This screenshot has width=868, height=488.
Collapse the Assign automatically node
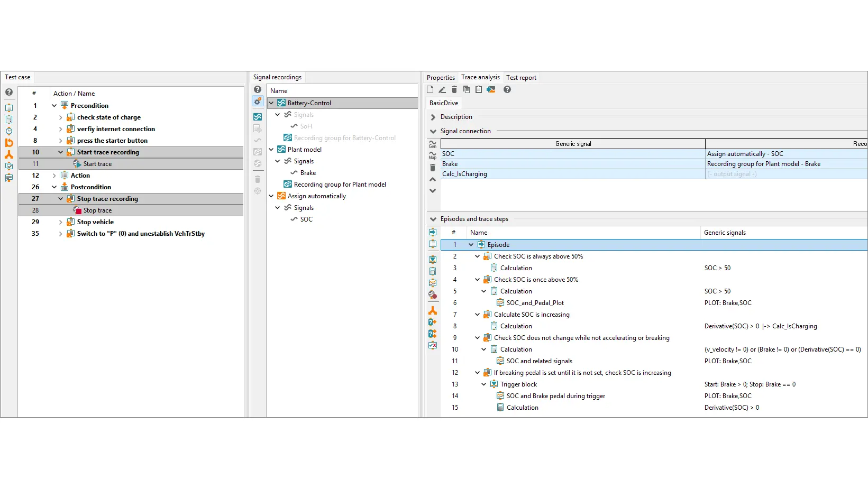(x=271, y=196)
